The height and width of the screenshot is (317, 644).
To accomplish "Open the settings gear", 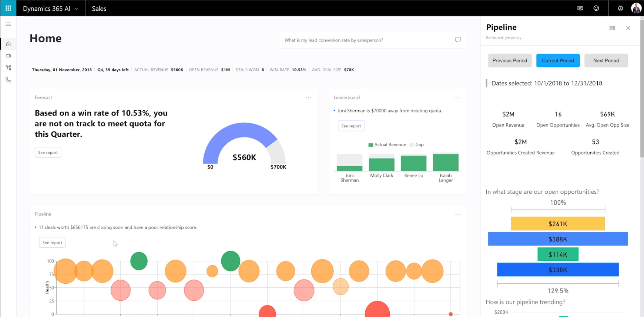I will 620,8.
